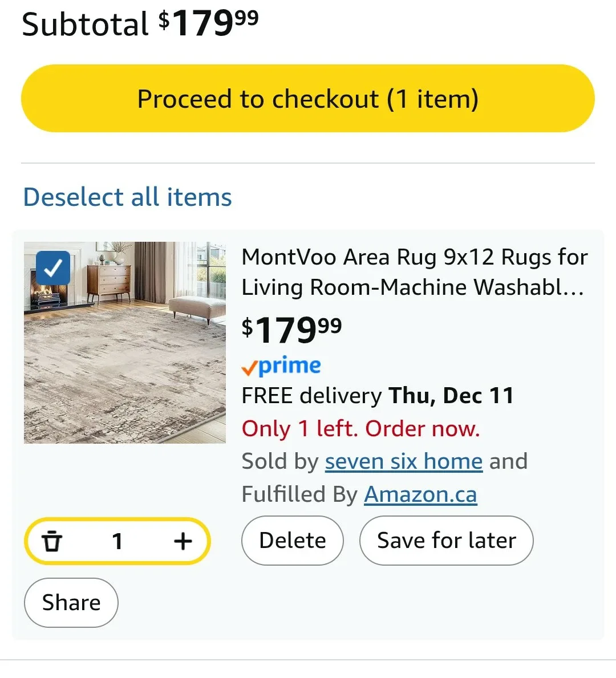Click the FREE delivery Thu Dec 11 text

(x=378, y=395)
